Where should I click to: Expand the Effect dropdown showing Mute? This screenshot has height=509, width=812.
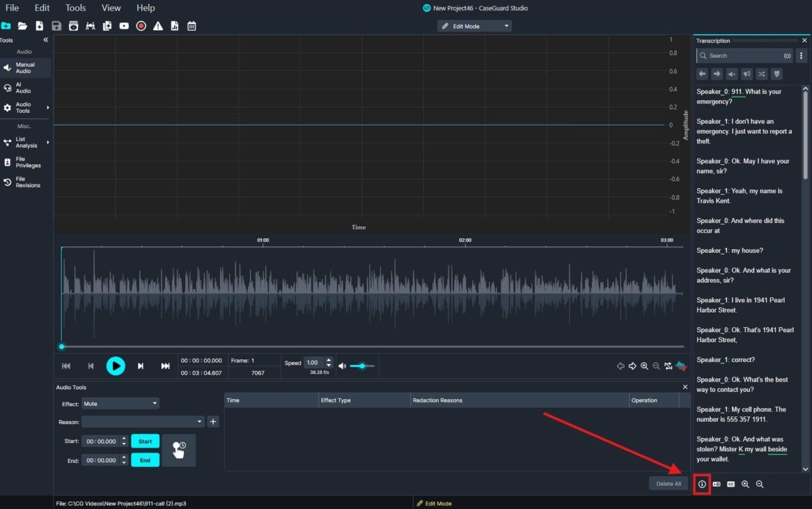click(120, 404)
